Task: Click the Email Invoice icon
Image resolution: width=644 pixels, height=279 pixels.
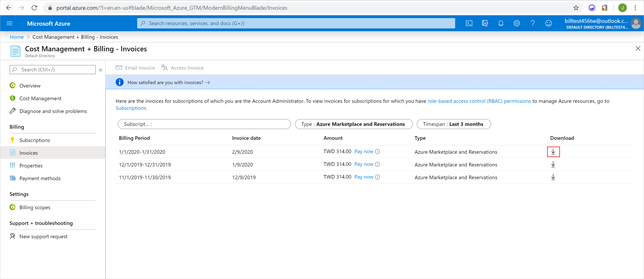Action: coord(118,68)
